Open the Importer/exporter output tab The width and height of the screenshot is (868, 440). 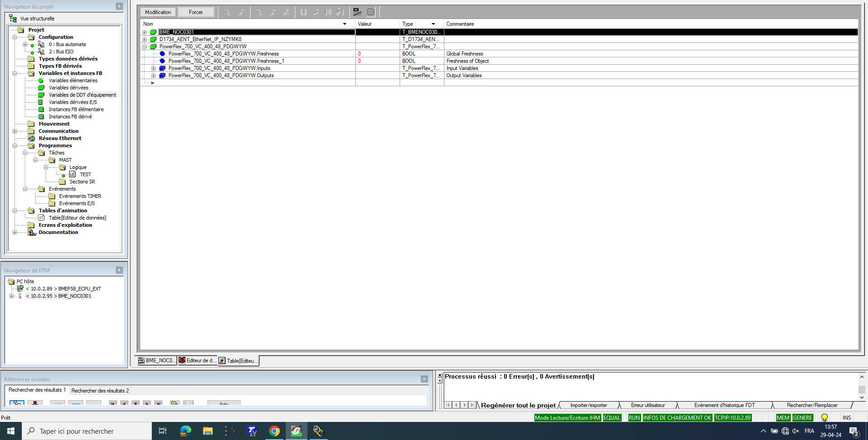tap(589, 405)
